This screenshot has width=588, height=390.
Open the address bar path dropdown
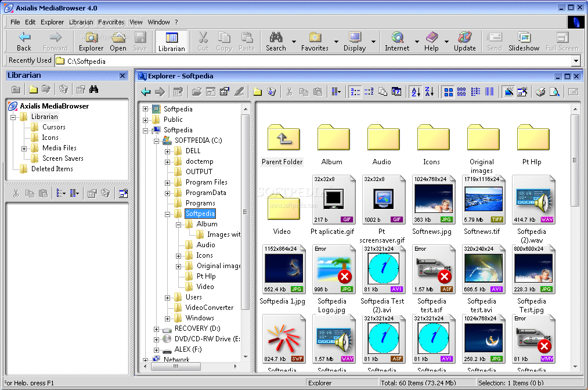(x=576, y=61)
